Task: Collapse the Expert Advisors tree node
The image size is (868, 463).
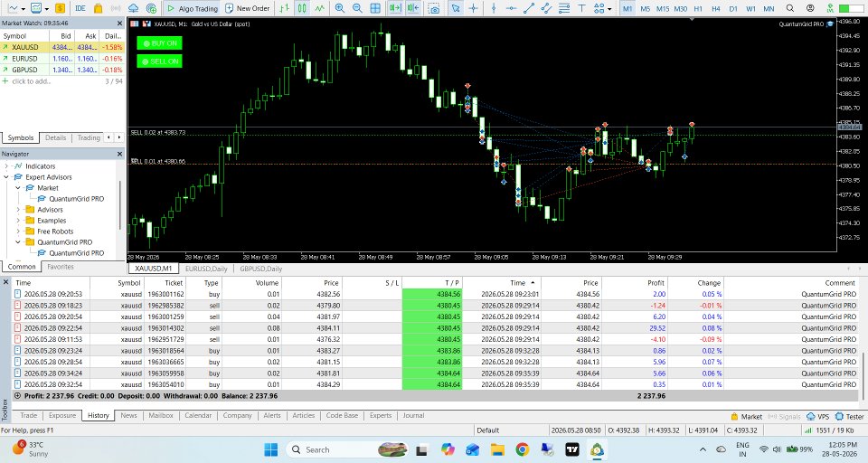Action: point(6,177)
